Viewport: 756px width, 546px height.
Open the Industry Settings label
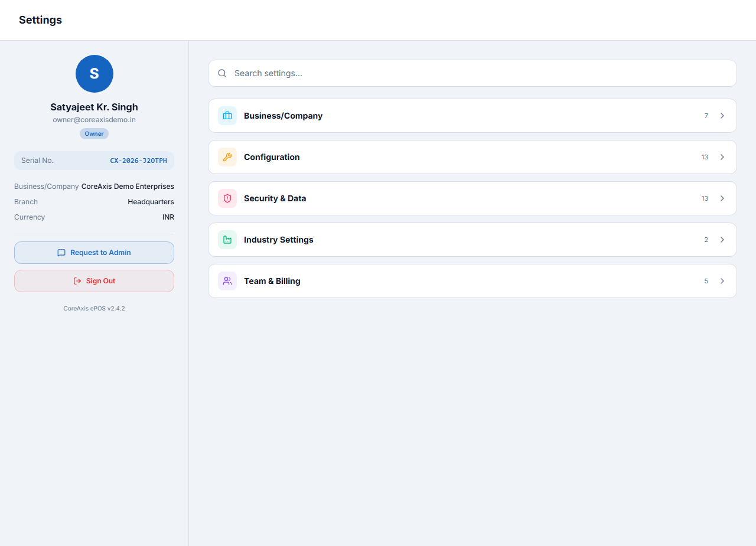278,240
